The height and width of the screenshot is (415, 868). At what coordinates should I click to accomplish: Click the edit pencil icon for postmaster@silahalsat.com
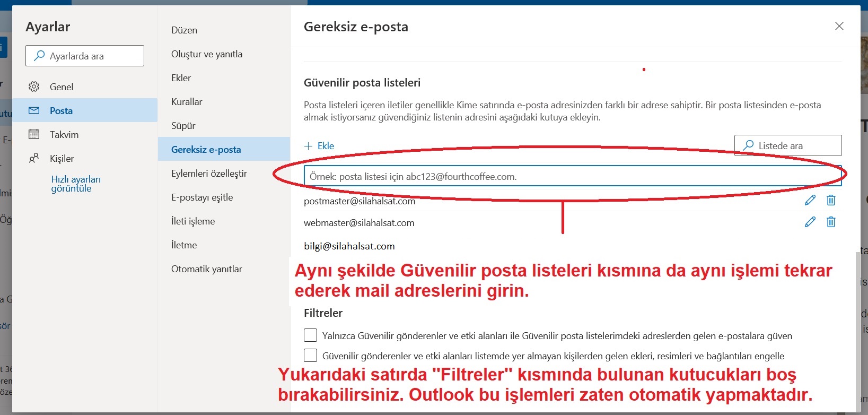pos(810,200)
